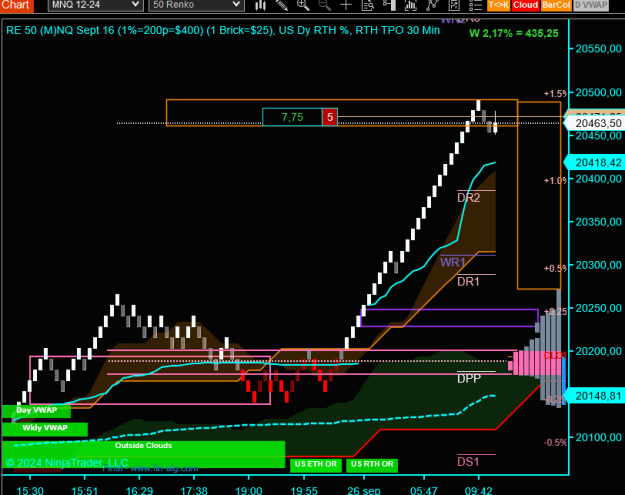625x495 pixels.
Task: Open the strategies line-nodes icon
Action: (432, 5)
